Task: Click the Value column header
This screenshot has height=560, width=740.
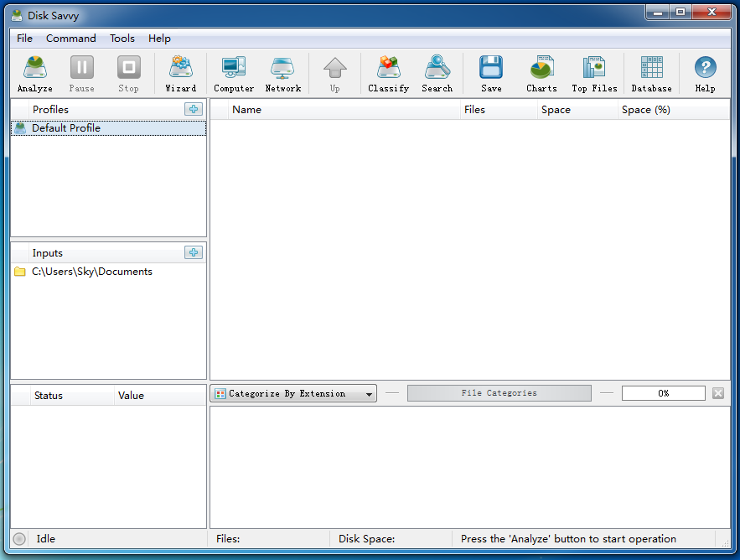Action: (159, 396)
